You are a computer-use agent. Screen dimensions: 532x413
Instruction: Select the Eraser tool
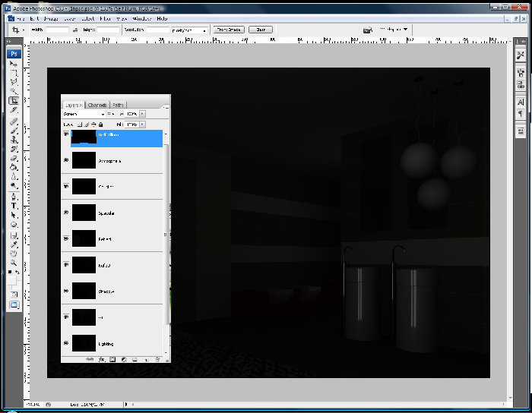click(14, 158)
